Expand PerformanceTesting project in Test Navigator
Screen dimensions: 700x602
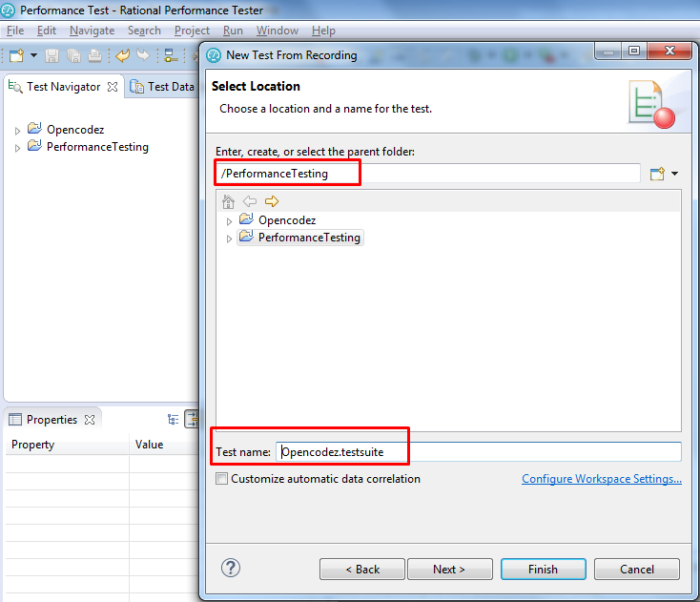click(x=17, y=148)
